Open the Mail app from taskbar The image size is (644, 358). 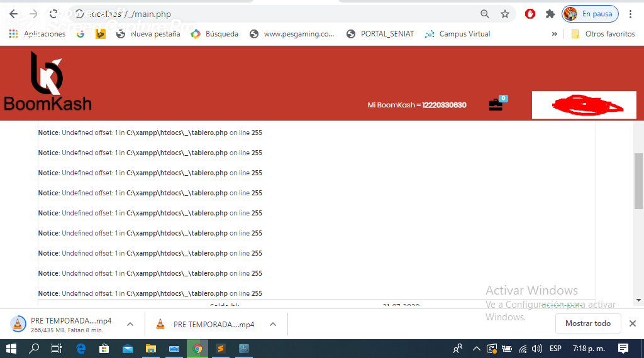pyautogui.click(x=127, y=349)
